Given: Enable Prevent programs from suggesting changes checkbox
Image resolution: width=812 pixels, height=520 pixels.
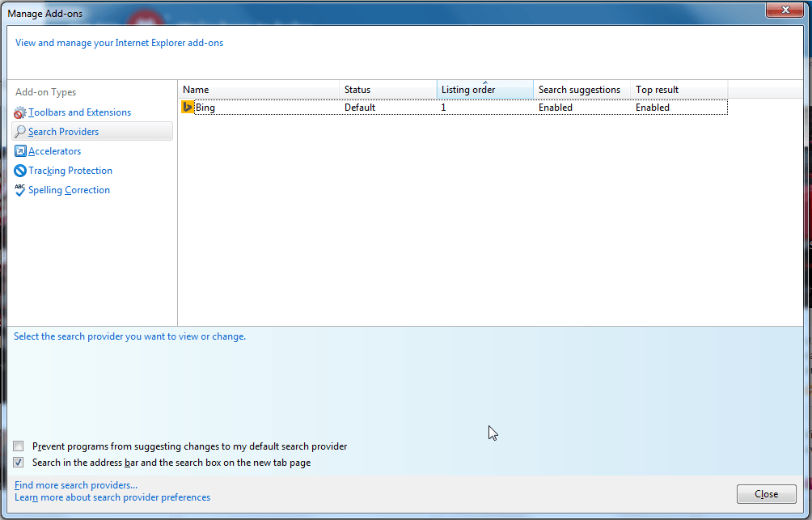Looking at the screenshot, I should [x=19, y=446].
